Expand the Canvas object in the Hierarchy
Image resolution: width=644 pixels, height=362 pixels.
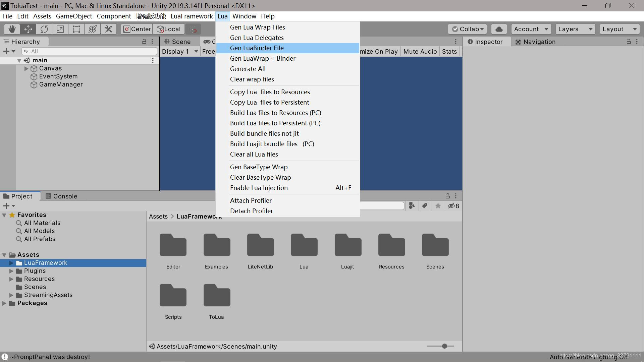[26, 68]
